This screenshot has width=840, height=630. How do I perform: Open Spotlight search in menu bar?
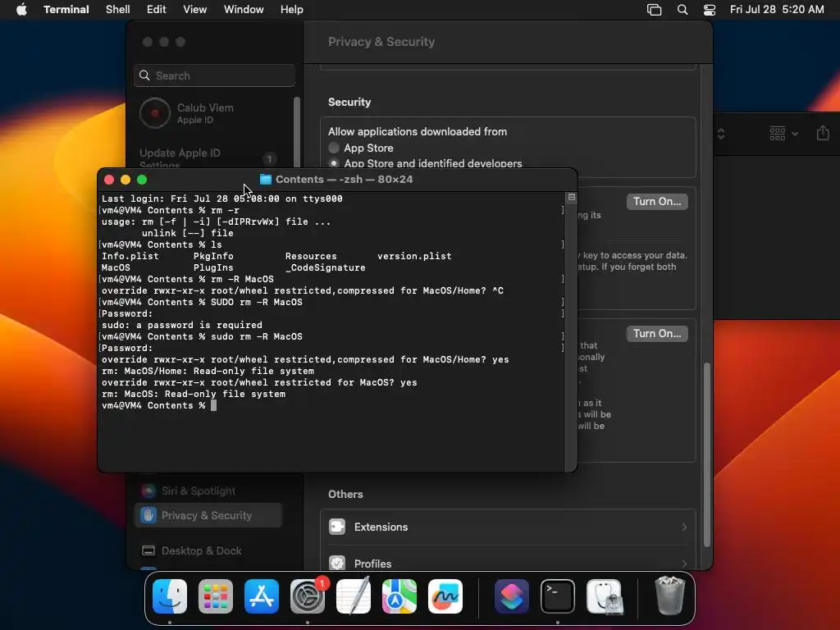[682, 10]
